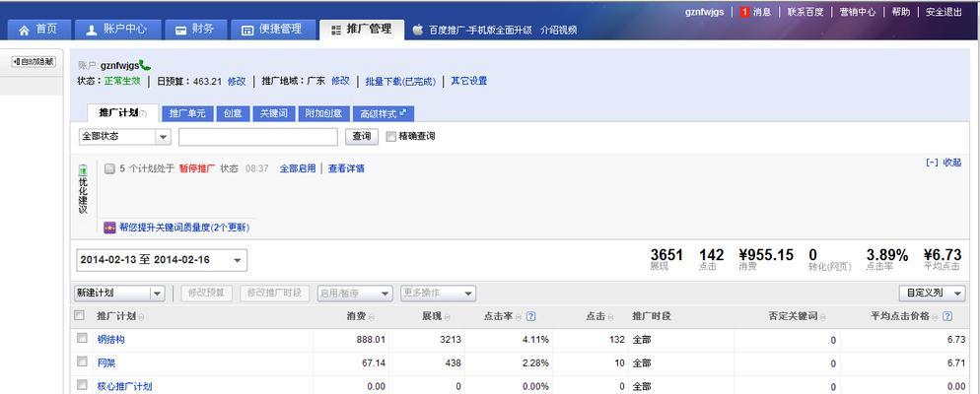The height and width of the screenshot is (394, 980).
Task: Click the search text box beside 全部状态
Action: [x=258, y=137]
